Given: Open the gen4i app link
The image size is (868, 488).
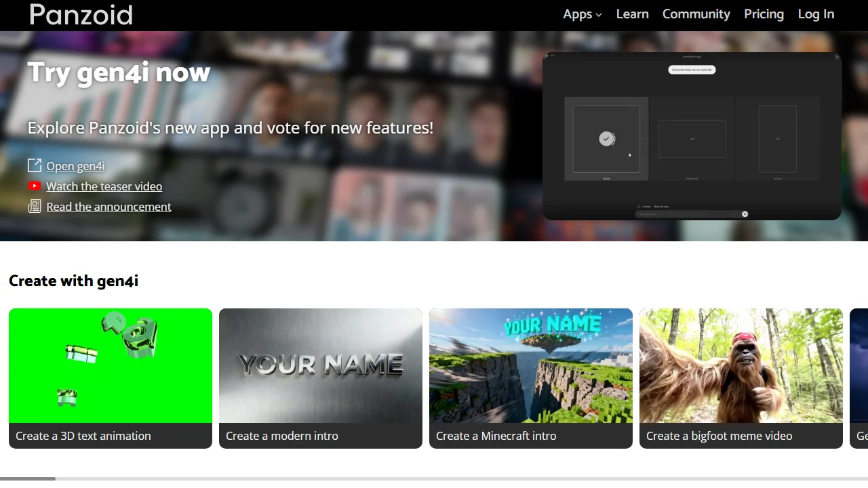Looking at the screenshot, I should tap(75, 166).
